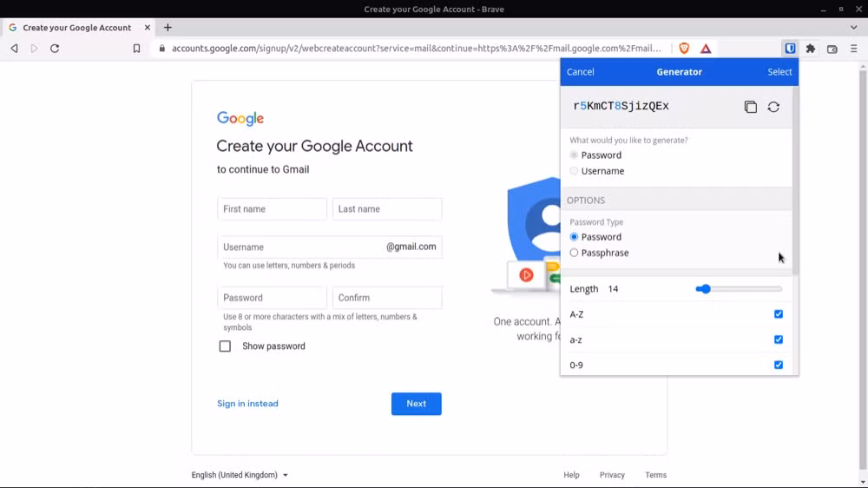
Task: Open the Privacy link
Action: click(612, 475)
